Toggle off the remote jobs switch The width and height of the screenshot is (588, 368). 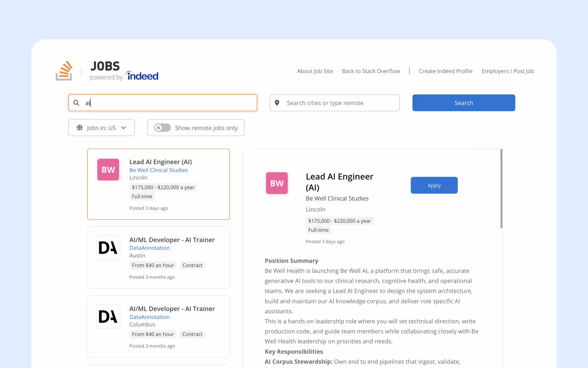162,128
